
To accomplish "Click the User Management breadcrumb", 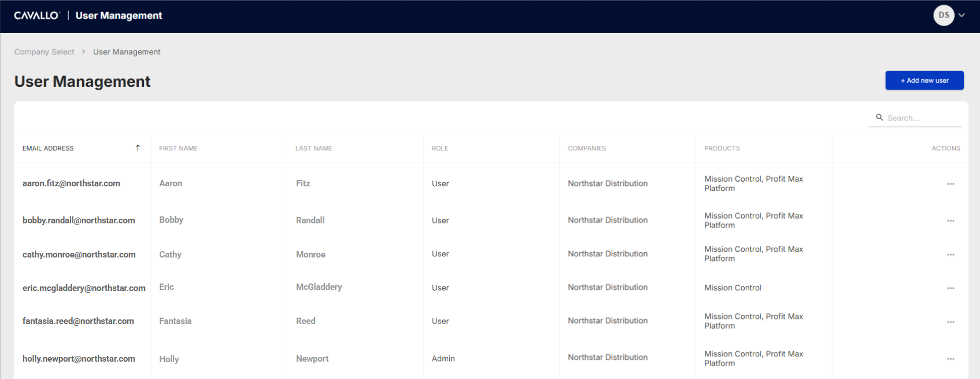I will [x=127, y=52].
